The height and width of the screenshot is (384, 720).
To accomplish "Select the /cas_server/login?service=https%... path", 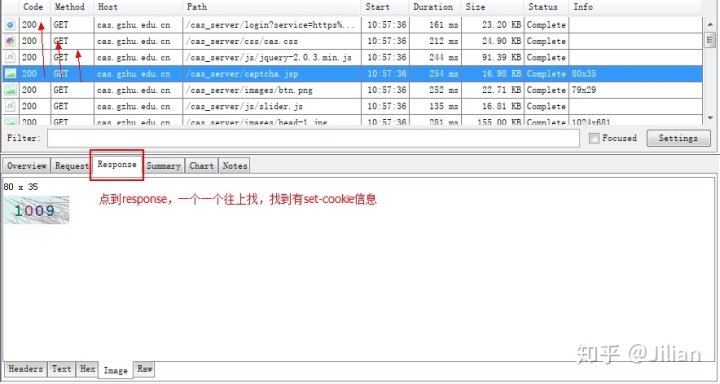I will point(270,25).
